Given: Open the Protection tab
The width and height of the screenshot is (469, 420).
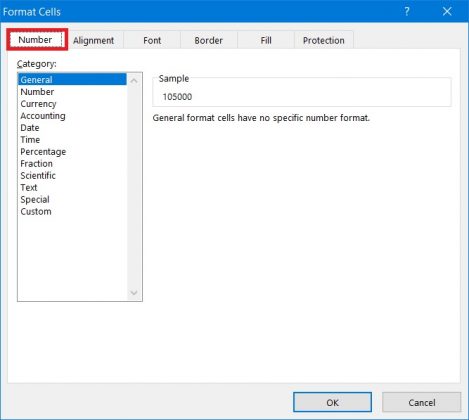Looking at the screenshot, I should (x=324, y=41).
